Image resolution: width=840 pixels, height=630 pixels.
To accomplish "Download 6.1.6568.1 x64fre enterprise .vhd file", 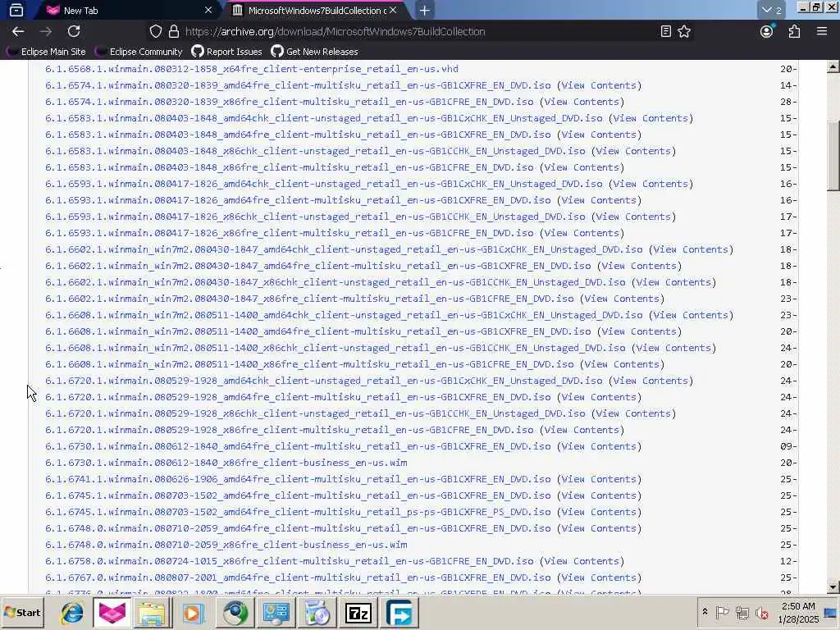I will pos(252,69).
